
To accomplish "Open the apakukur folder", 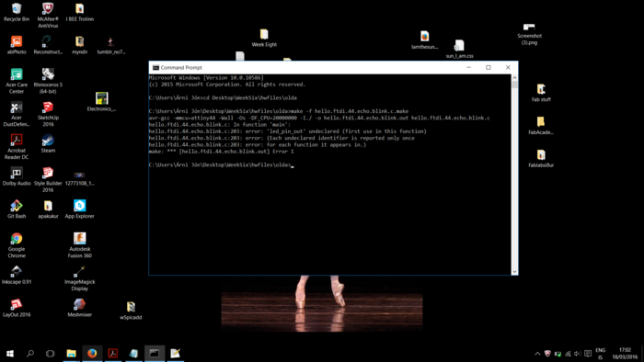I will click(x=48, y=209).
